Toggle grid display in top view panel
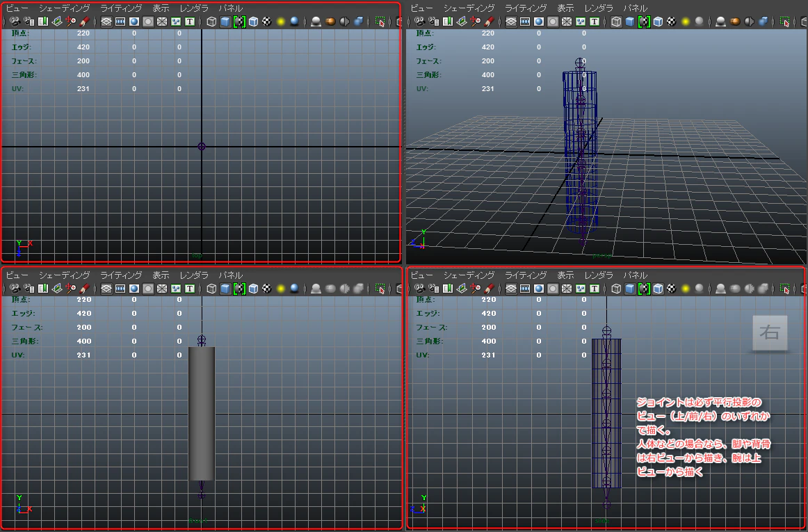This screenshot has height=532, width=808. tap(106, 22)
